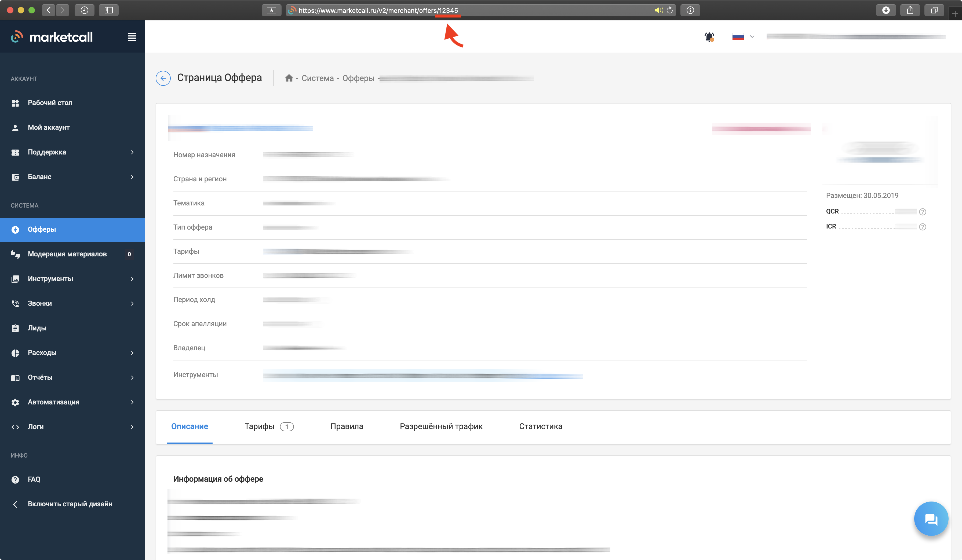Open the FAQ sidebar item

click(x=72, y=480)
